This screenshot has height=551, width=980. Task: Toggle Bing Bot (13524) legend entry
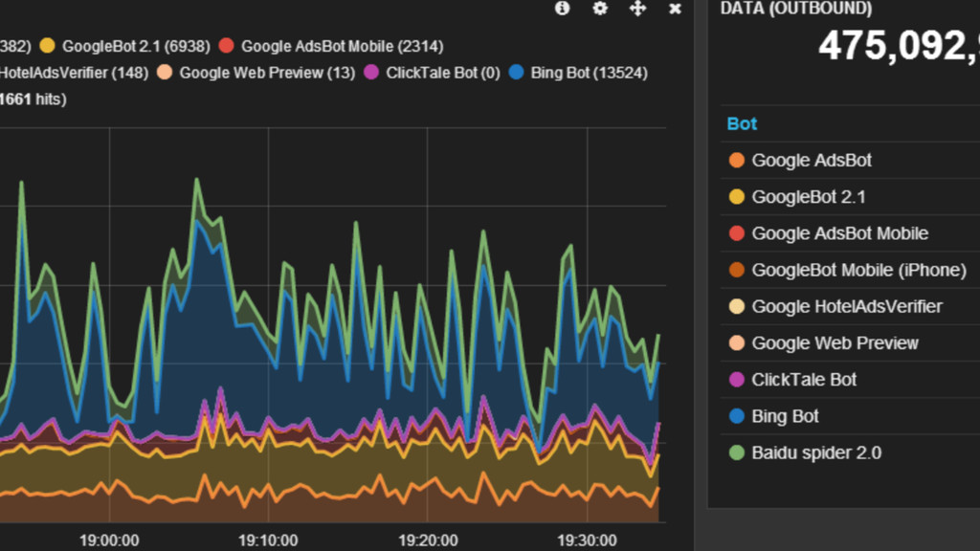click(578, 73)
